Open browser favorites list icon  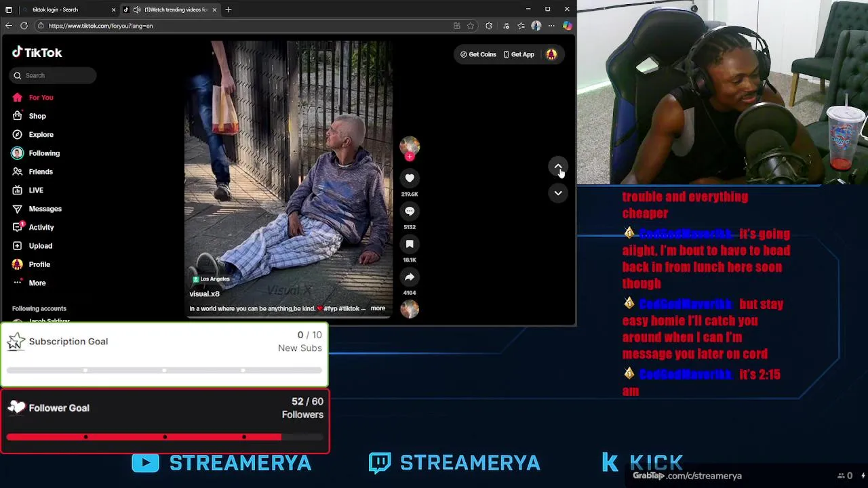pyautogui.click(x=521, y=26)
